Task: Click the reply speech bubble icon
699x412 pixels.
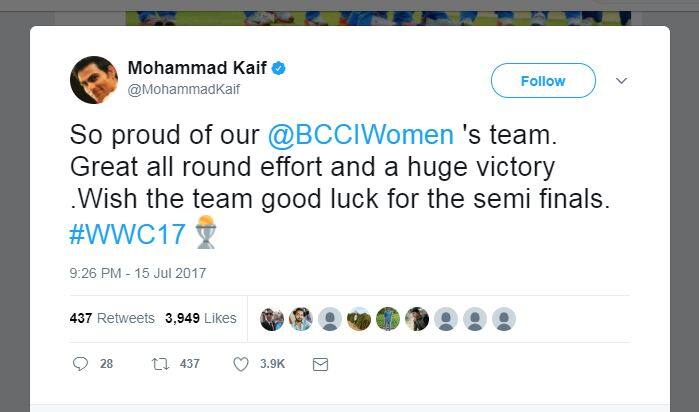Action: 81,365
